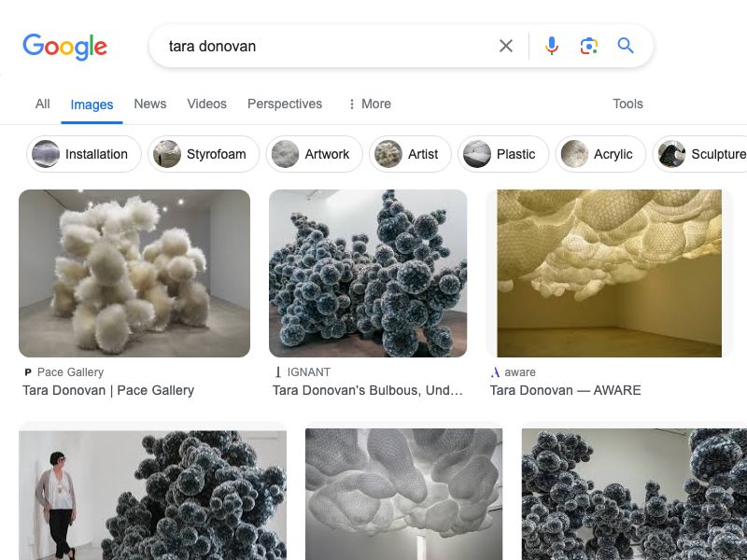The width and height of the screenshot is (747, 560).
Task: Click the aware source label
Action: pos(520,371)
